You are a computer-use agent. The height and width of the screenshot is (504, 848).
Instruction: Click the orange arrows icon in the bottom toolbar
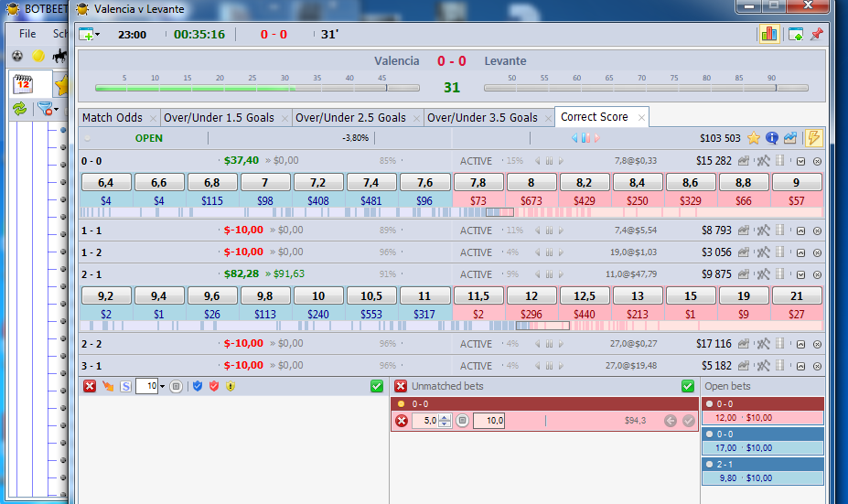[x=108, y=386]
